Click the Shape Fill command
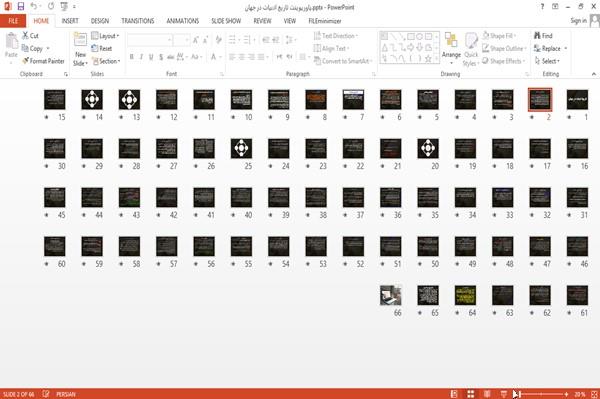This screenshot has height=399, width=600. [499, 36]
